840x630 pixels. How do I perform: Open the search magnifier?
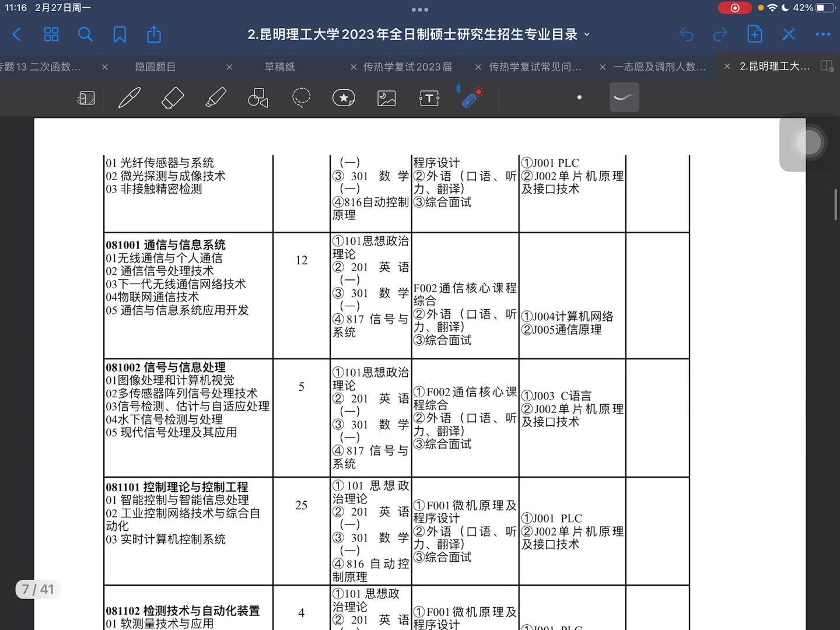point(85,34)
